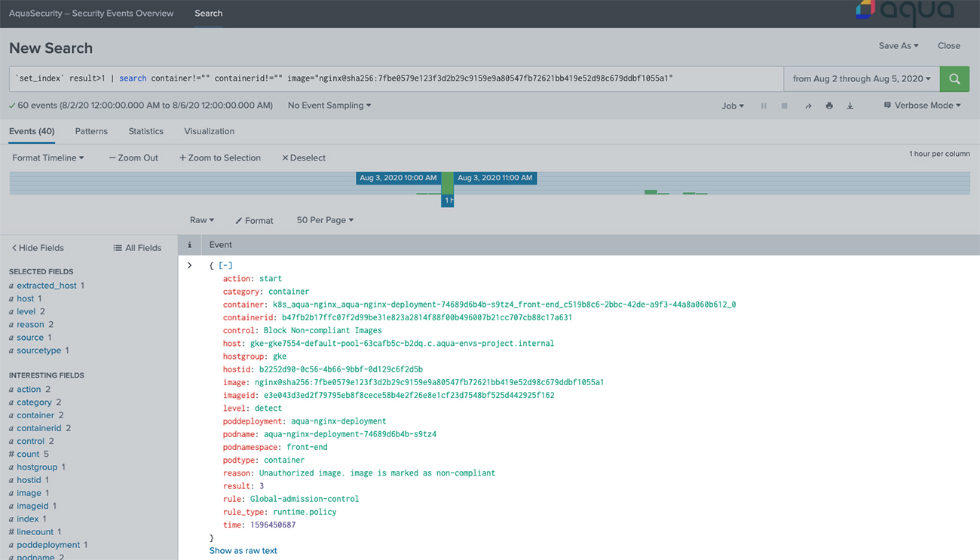Run the search with the green magnifier button
The width and height of the screenshot is (980, 560).
(x=954, y=78)
